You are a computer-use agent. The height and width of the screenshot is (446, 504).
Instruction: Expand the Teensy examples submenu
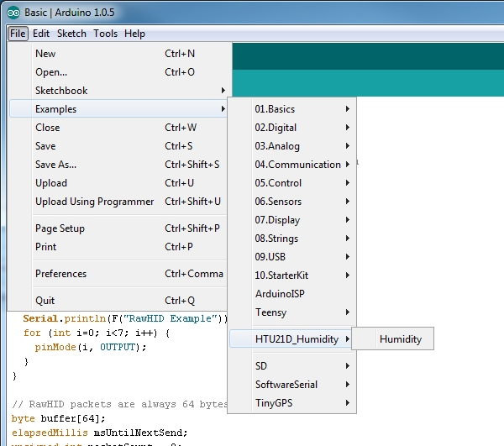(270, 312)
